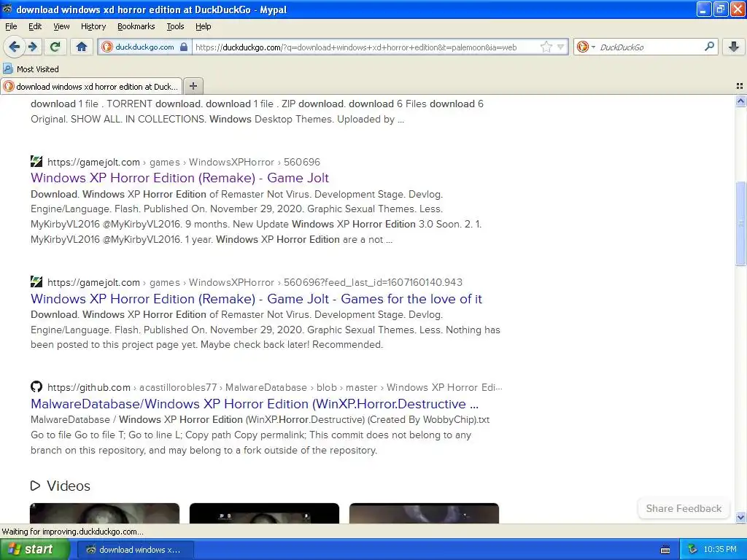The height and width of the screenshot is (560, 747).
Task: Open the third video thumbnail
Action: pos(424,513)
